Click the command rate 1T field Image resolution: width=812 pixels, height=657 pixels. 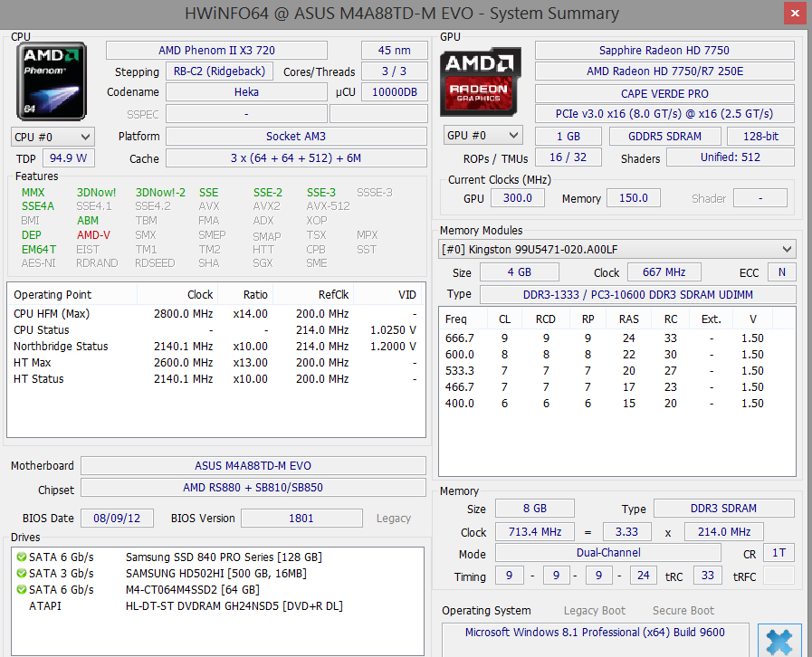pos(779,552)
